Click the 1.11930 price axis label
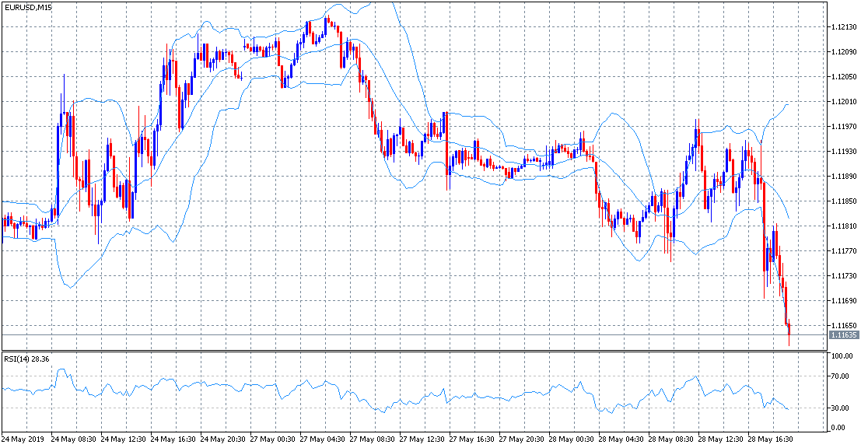The image size is (868, 448). click(x=845, y=151)
